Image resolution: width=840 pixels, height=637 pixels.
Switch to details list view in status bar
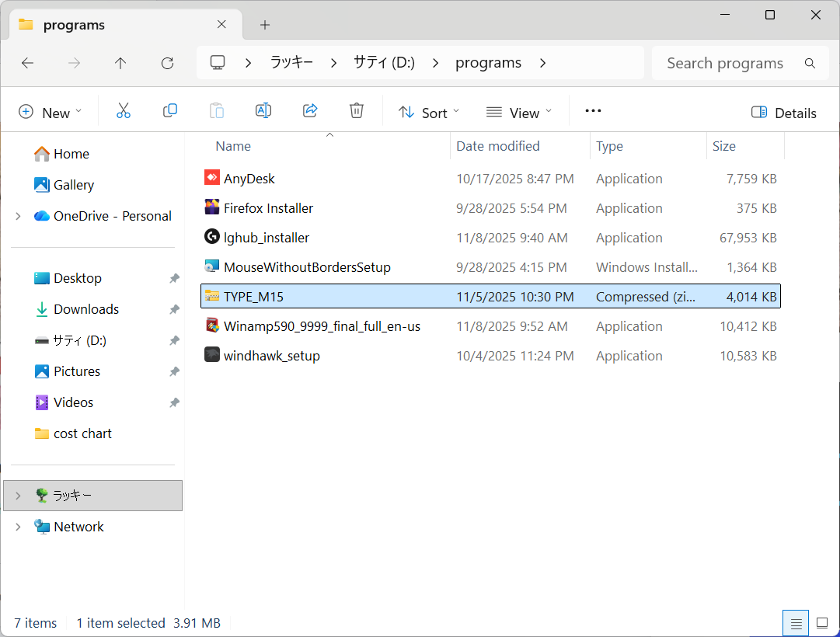(x=795, y=623)
